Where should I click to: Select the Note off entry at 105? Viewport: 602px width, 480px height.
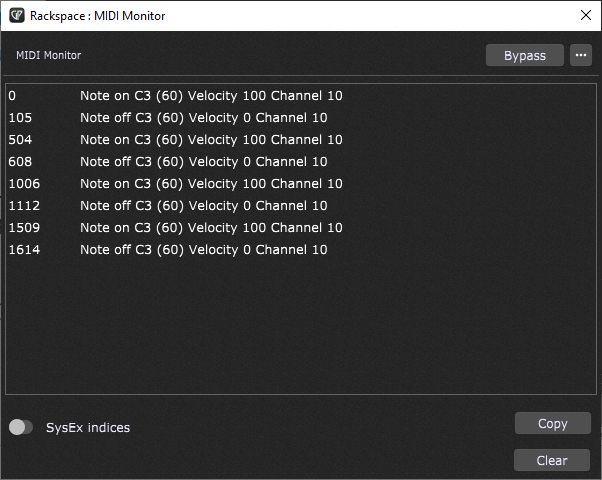(203, 118)
